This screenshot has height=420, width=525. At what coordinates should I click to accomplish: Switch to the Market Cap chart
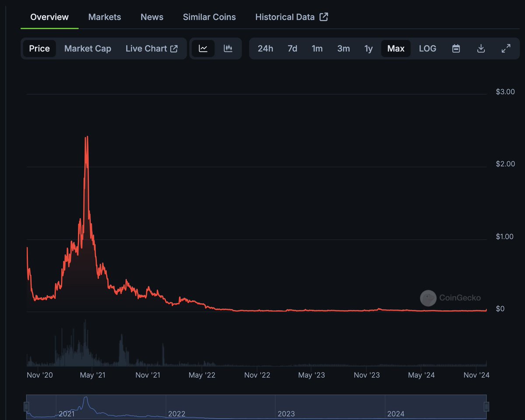click(87, 49)
